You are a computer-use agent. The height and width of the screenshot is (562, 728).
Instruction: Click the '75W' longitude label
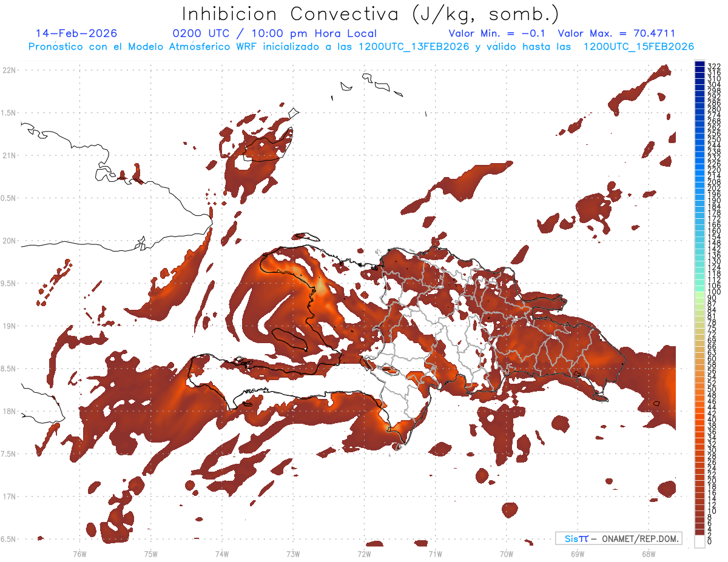coord(151,553)
